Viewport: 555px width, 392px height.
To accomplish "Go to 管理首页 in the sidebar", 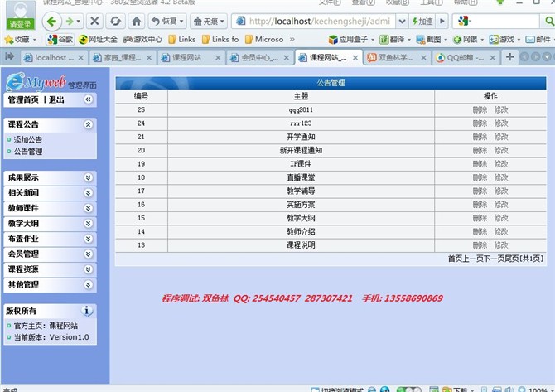I will click(x=23, y=99).
